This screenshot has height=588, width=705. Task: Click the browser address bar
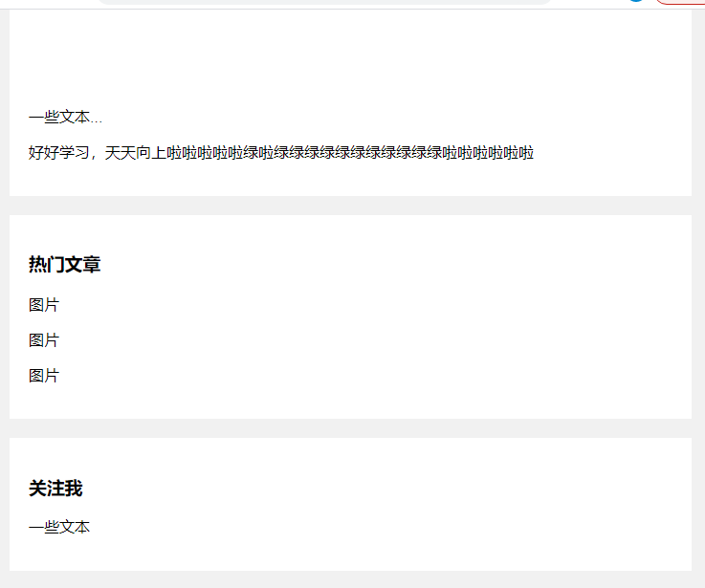[323, 2]
